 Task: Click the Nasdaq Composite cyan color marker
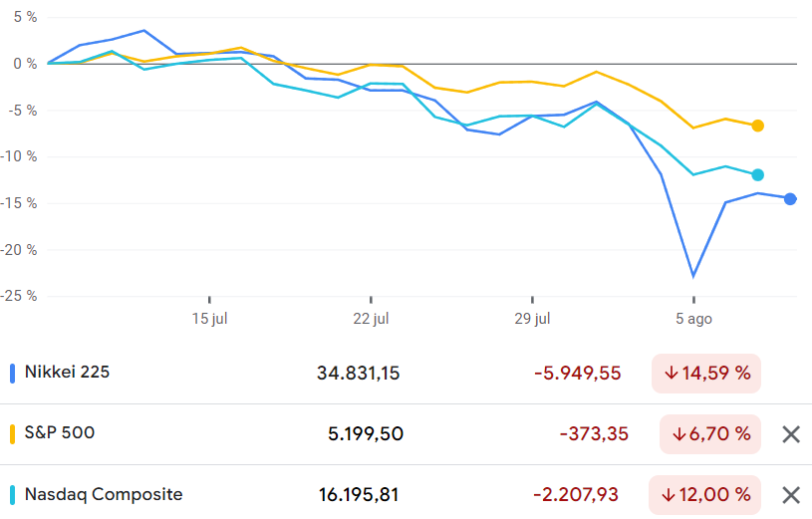tap(12, 495)
